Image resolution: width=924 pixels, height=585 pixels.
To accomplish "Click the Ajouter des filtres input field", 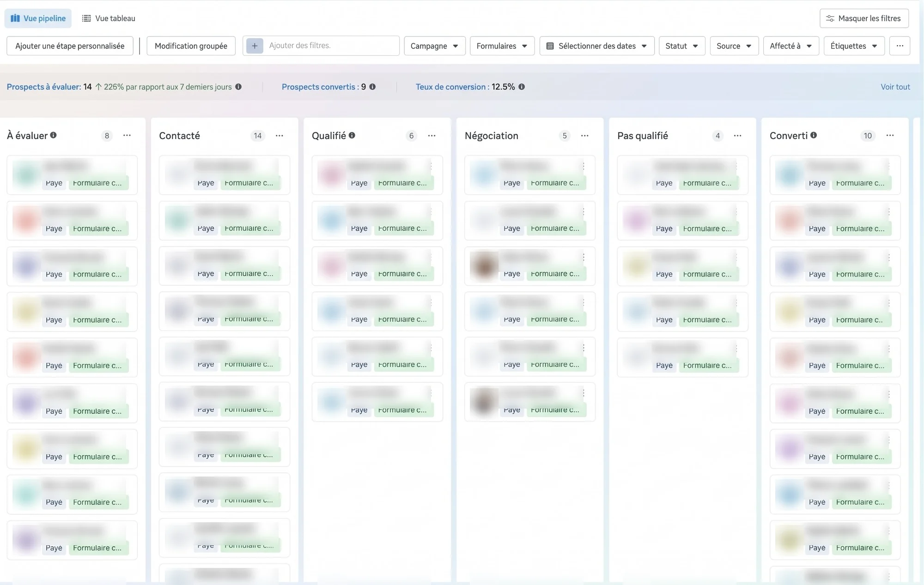I will [x=331, y=46].
